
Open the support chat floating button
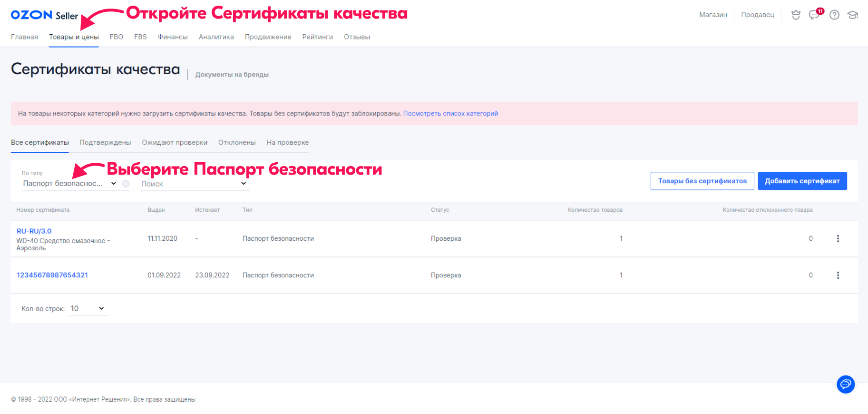click(846, 384)
